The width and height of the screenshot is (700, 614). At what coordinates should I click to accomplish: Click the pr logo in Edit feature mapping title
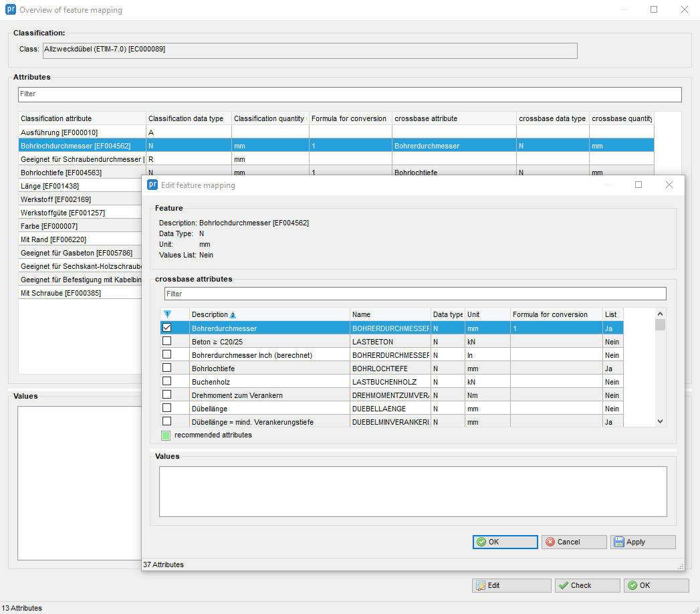pyautogui.click(x=152, y=185)
